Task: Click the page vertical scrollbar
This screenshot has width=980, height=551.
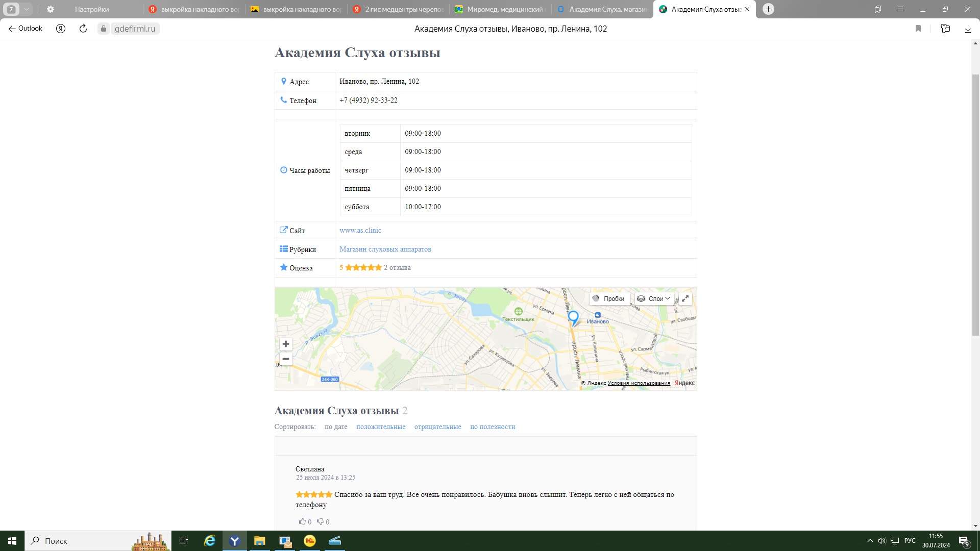Action: click(975, 204)
